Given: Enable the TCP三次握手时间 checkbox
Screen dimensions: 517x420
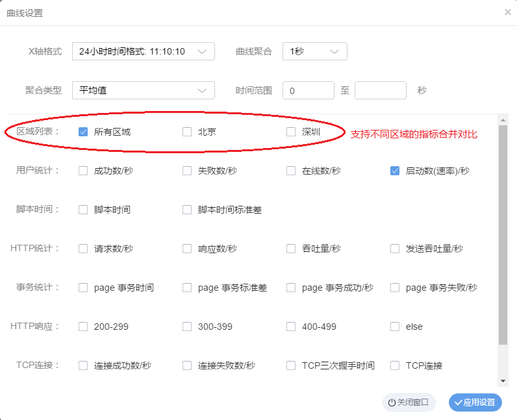Looking at the screenshot, I should pos(291,365).
